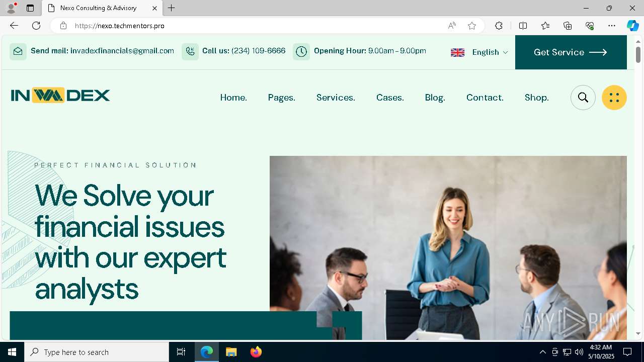Viewport: 644px width, 362px height.
Task: Click 'Opening Hour: 9.00am - 9.00pm' text
Action: click(x=370, y=51)
